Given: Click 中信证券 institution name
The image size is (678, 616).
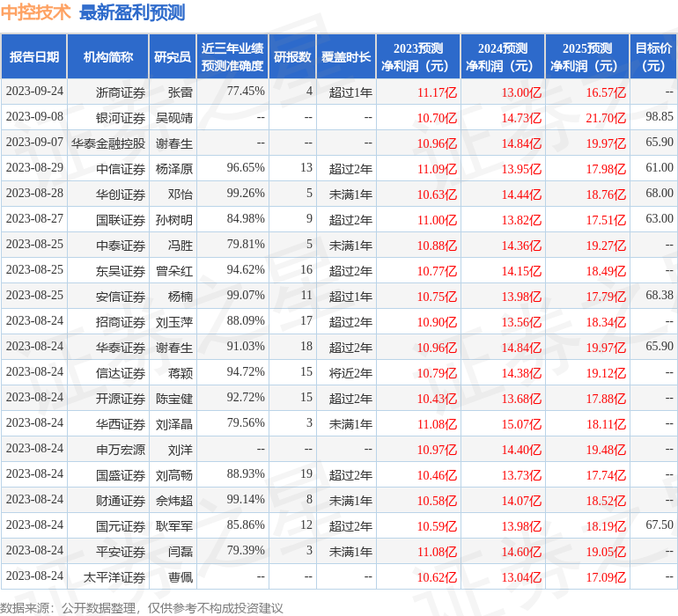Looking at the screenshot, I should tap(121, 169).
